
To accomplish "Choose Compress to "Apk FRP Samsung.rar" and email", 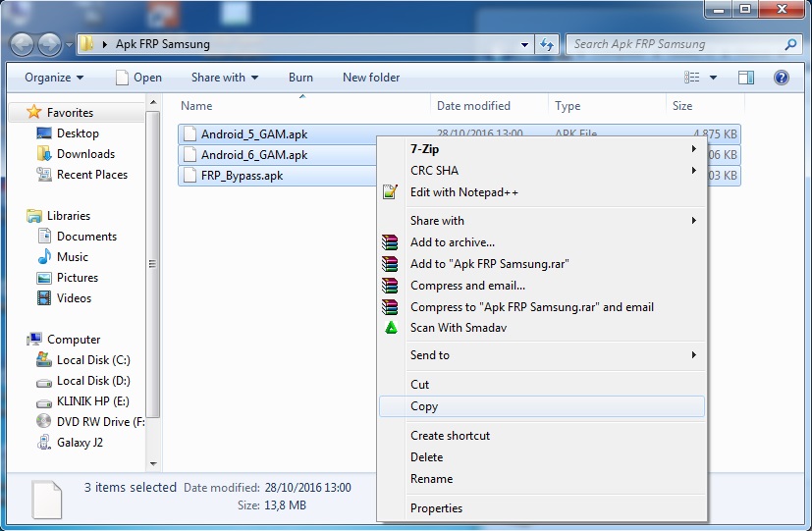I will [x=542, y=307].
